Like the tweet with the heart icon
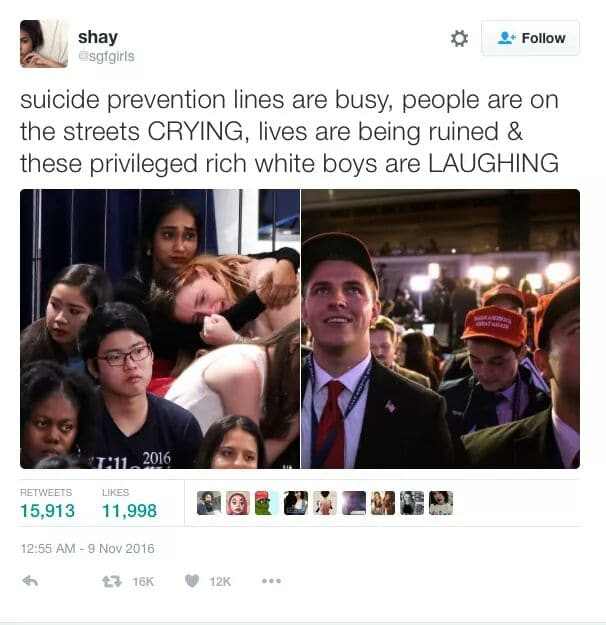This screenshot has width=606, height=625. (192, 581)
